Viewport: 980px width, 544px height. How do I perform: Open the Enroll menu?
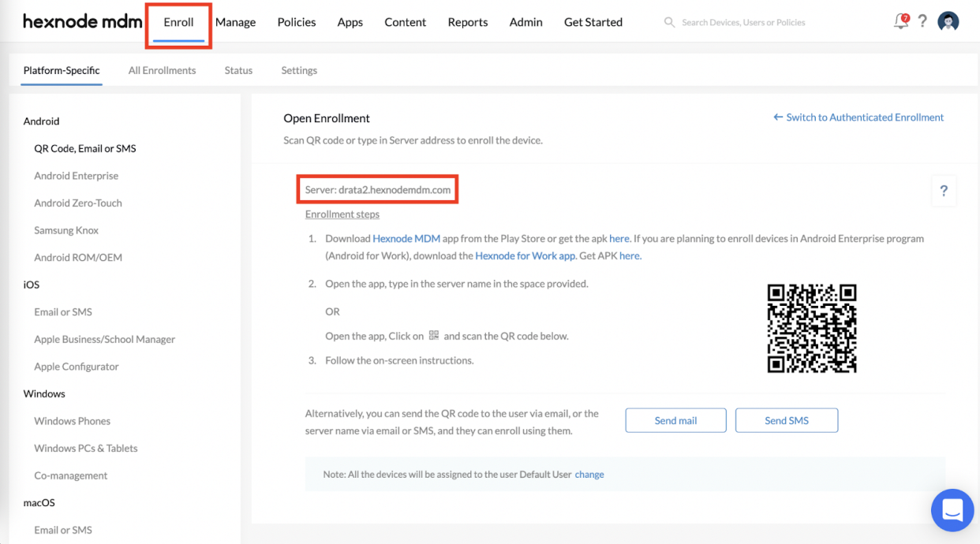178,22
